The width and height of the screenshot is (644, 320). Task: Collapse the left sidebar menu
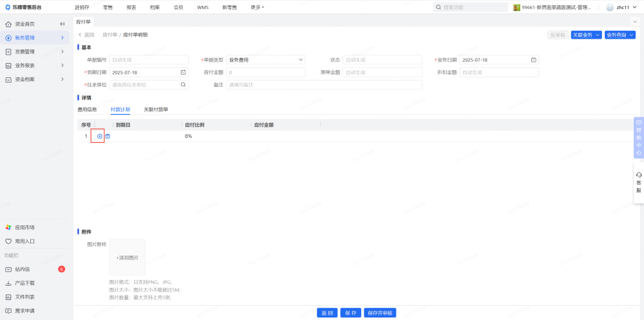pyautogui.click(x=62, y=24)
